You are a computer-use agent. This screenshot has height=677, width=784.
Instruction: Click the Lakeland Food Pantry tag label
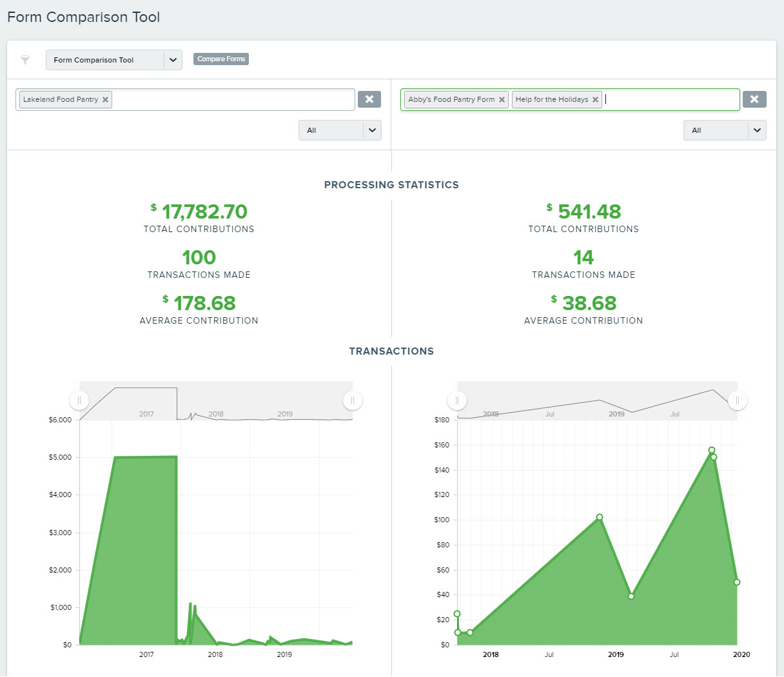[x=61, y=100]
